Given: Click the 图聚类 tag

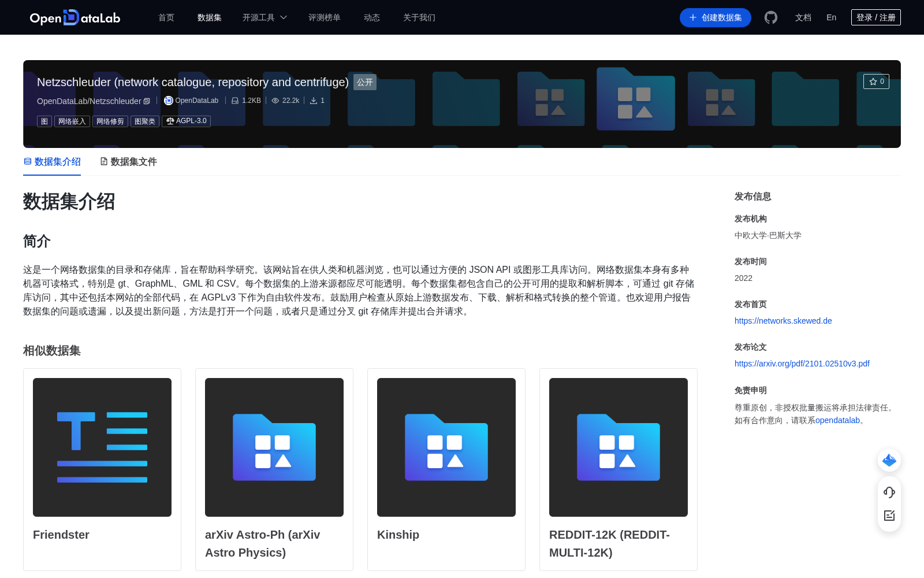Looking at the screenshot, I should (145, 121).
